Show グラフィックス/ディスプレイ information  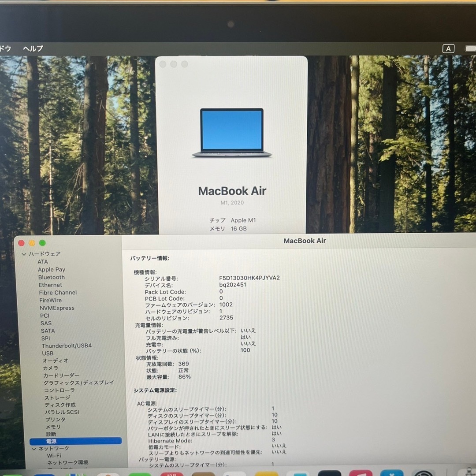click(78, 383)
